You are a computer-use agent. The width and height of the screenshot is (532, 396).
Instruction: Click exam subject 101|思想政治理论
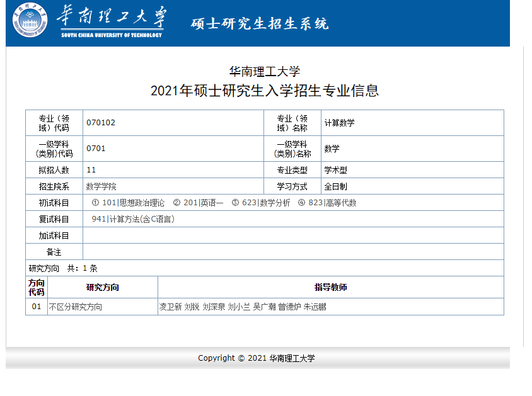point(133,203)
